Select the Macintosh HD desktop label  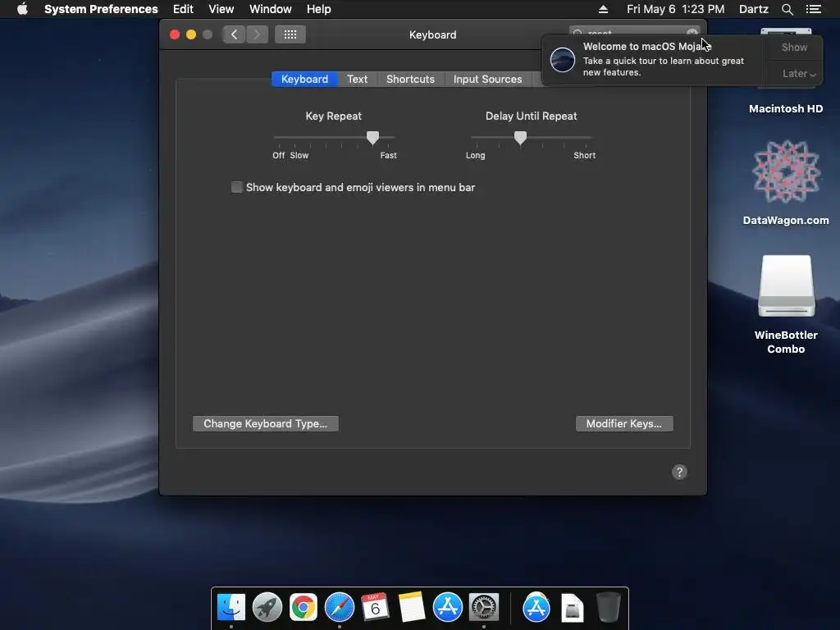click(786, 109)
